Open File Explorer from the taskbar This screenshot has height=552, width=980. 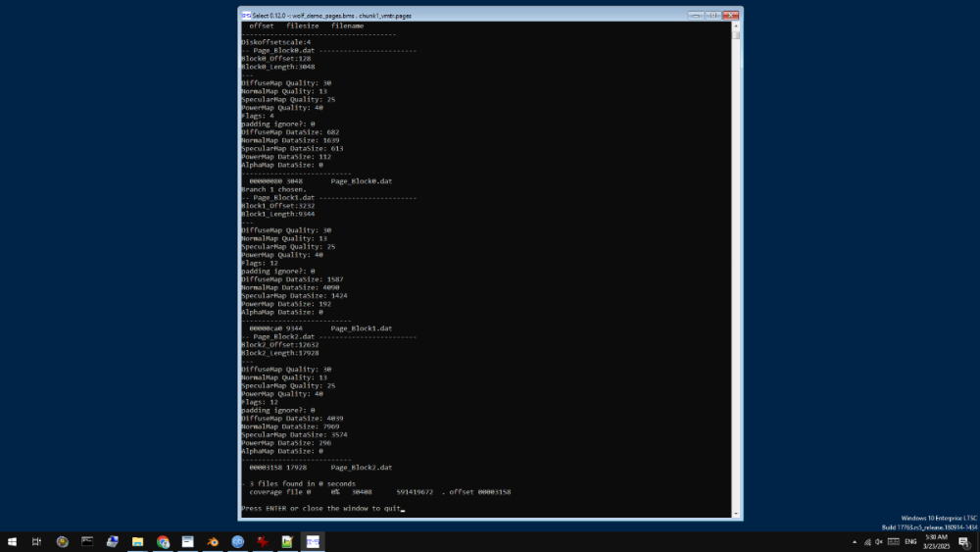(x=137, y=541)
